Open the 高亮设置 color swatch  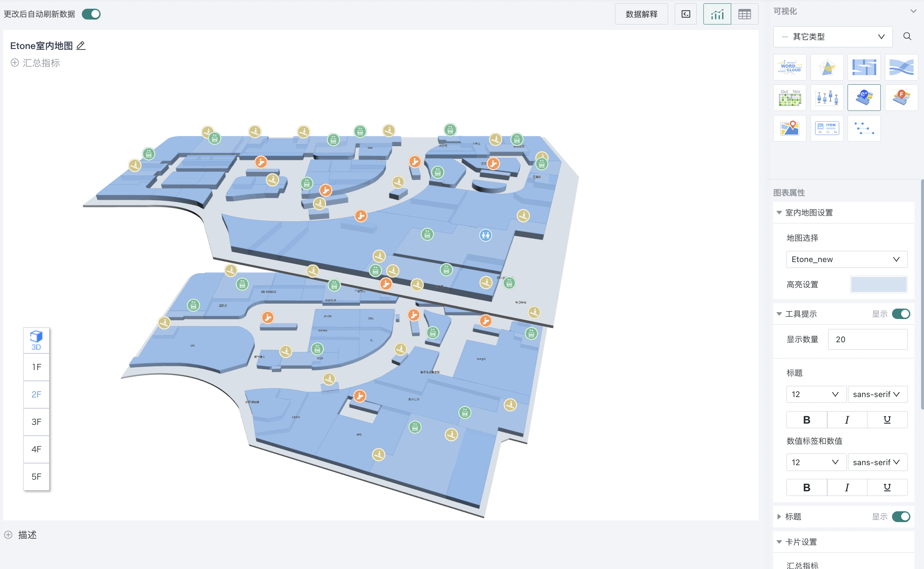(x=878, y=285)
